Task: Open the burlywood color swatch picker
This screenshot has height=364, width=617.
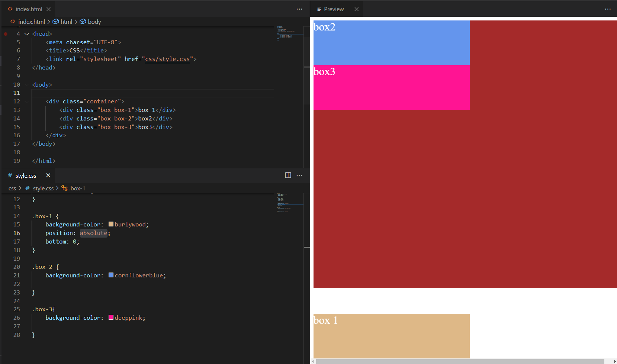Action: click(x=111, y=224)
